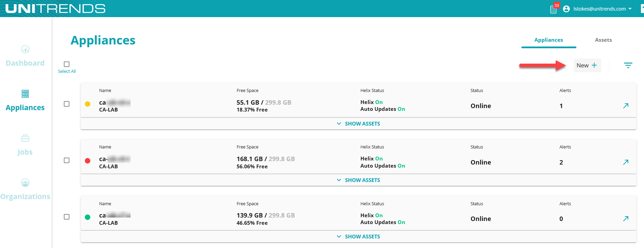
Task: Click the Appliances page heading
Action: [x=103, y=40]
